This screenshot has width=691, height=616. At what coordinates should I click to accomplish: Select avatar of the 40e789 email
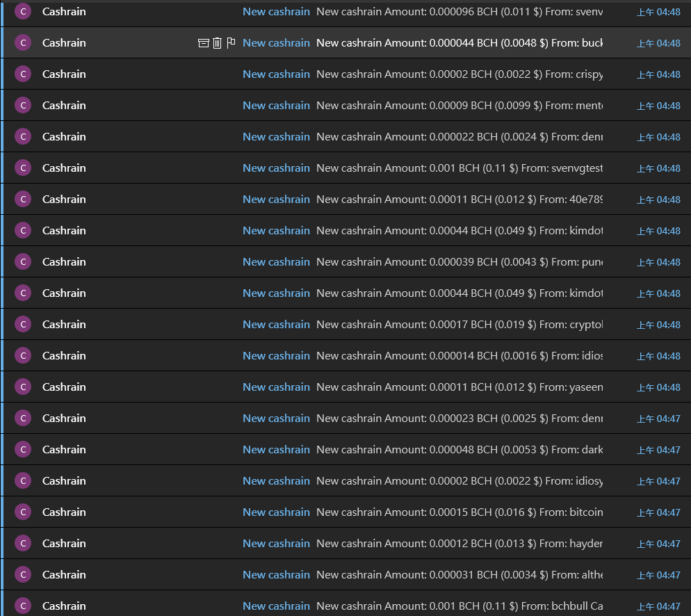tap(23, 199)
